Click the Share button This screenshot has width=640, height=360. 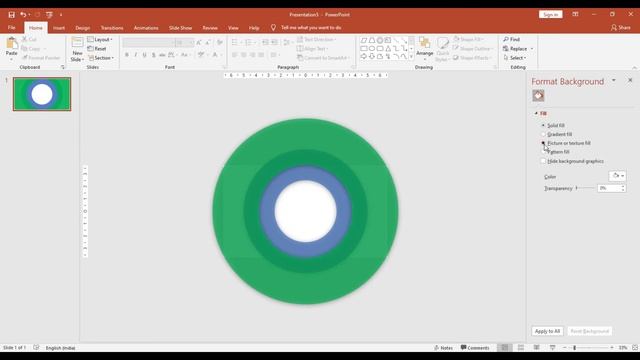(x=620, y=28)
